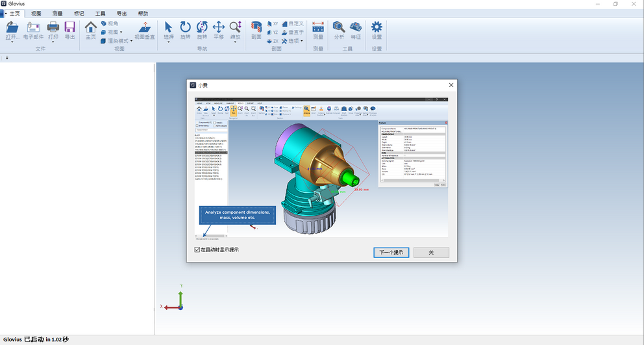644x345 pixels.
Task: Click the tip preview image of the 3D model
Action: (321, 169)
